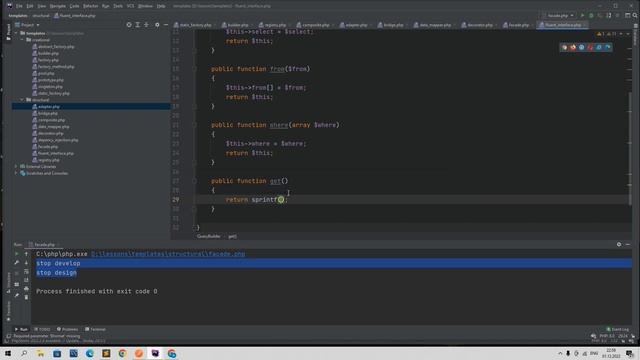Open the Refactor menu

tap(91, 6)
